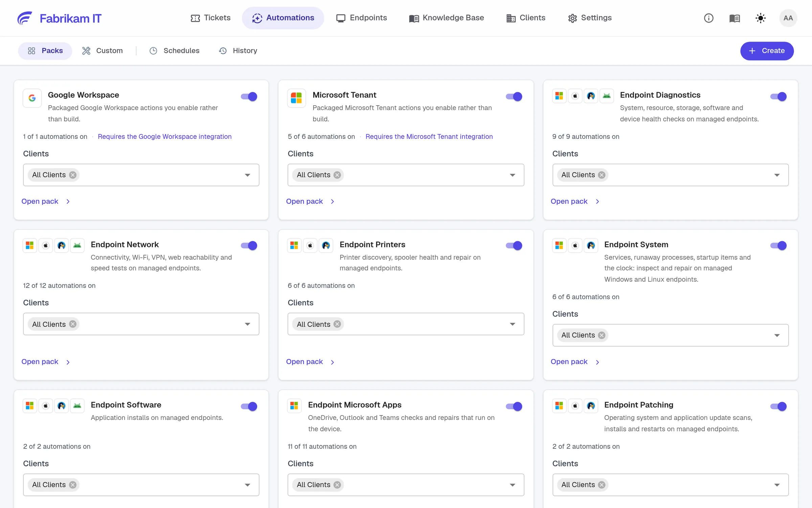Open the info circle icon in header
This screenshot has height=508, width=812.
coord(708,18)
